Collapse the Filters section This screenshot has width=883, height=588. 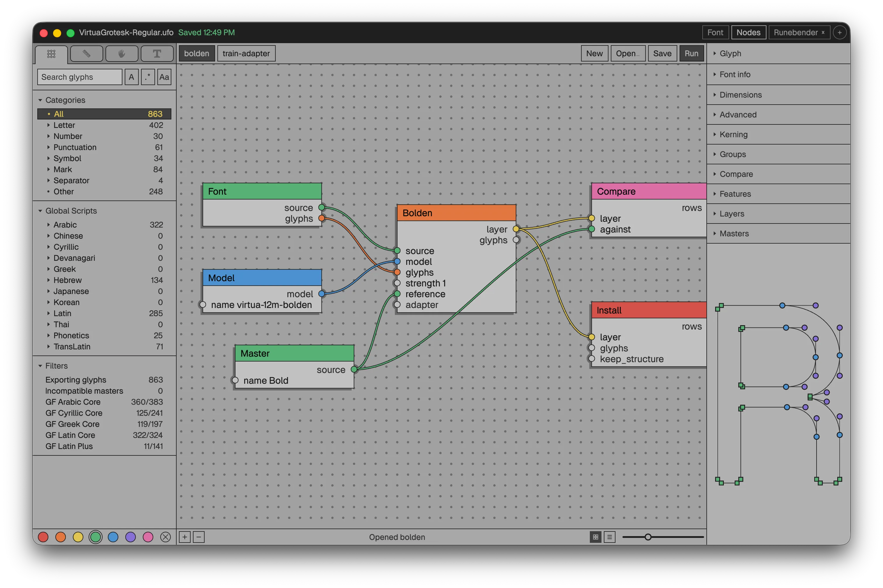(x=40, y=366)
